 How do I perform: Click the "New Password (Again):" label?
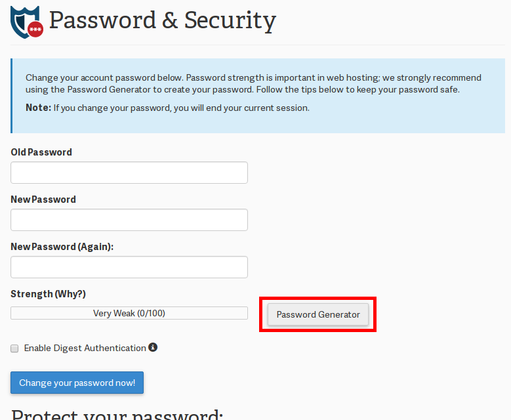point(62,247)
